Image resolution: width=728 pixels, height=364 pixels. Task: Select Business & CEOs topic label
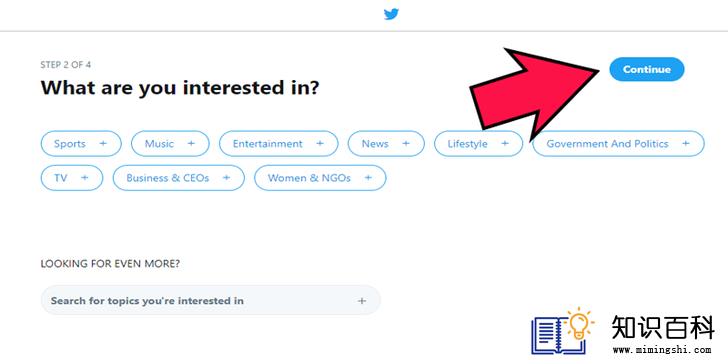coord(168,177)
